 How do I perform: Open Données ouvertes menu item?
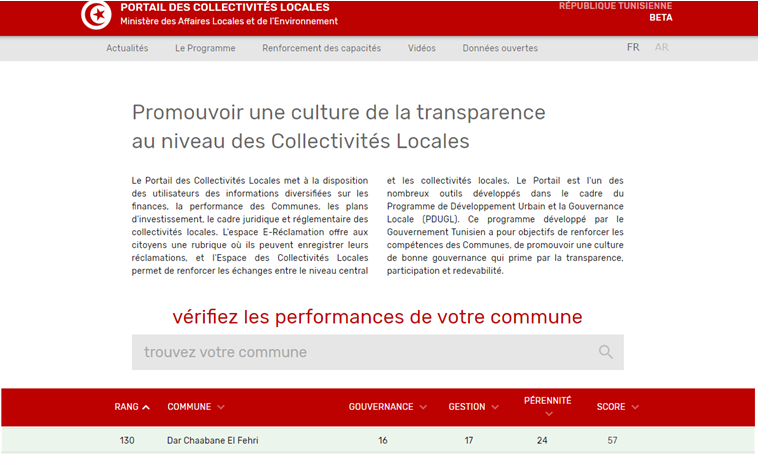[x=500, y=48]
